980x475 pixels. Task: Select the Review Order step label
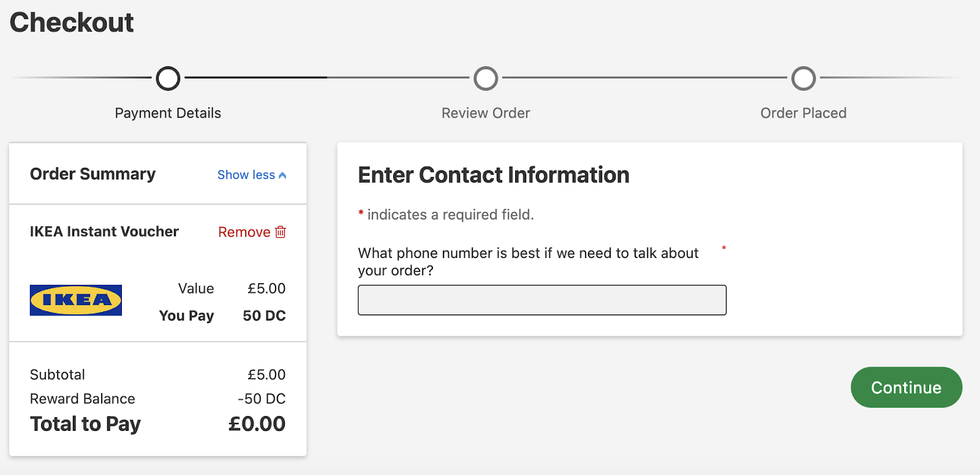(485, 113)
